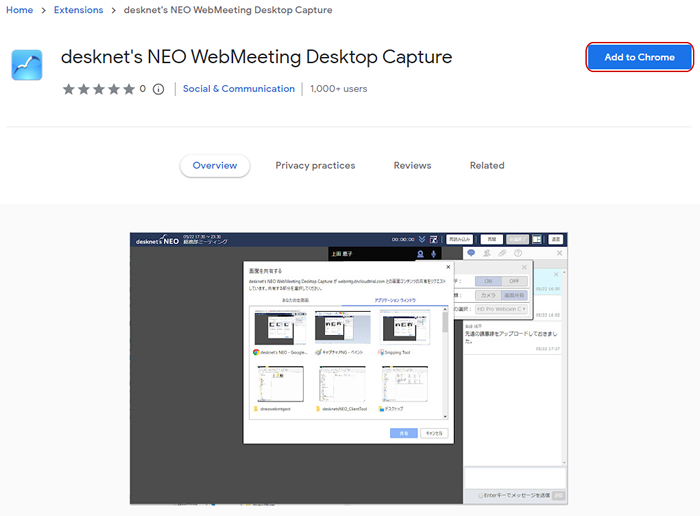Screen dimensions: 700x516
Task: Go to the Home breadcrumb link
Action: pos(20,10)
